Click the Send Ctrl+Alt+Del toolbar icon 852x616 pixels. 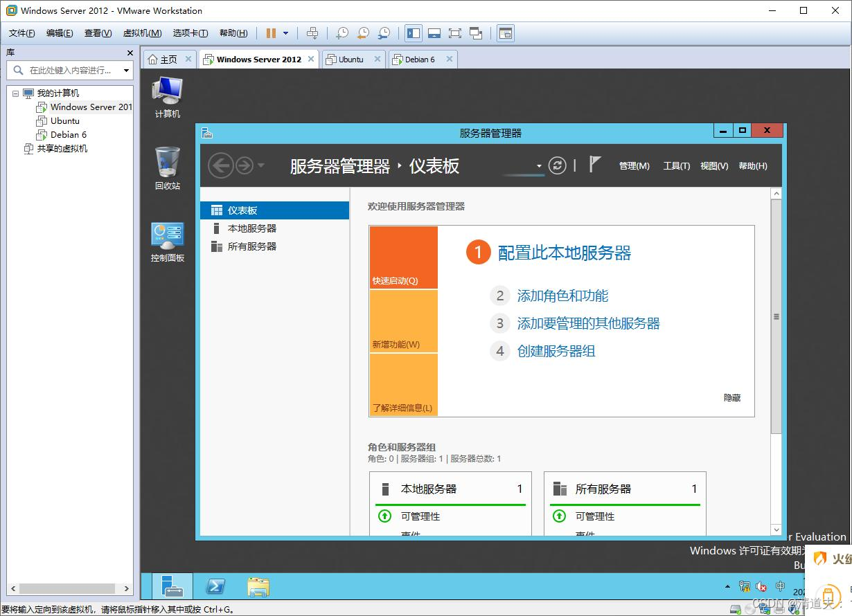click(312, 33)
